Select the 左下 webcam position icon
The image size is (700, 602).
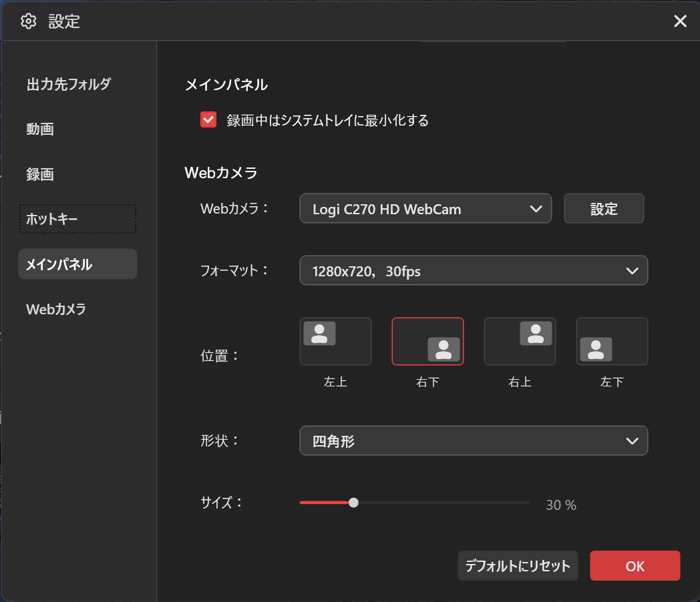(x=612, y=341)
